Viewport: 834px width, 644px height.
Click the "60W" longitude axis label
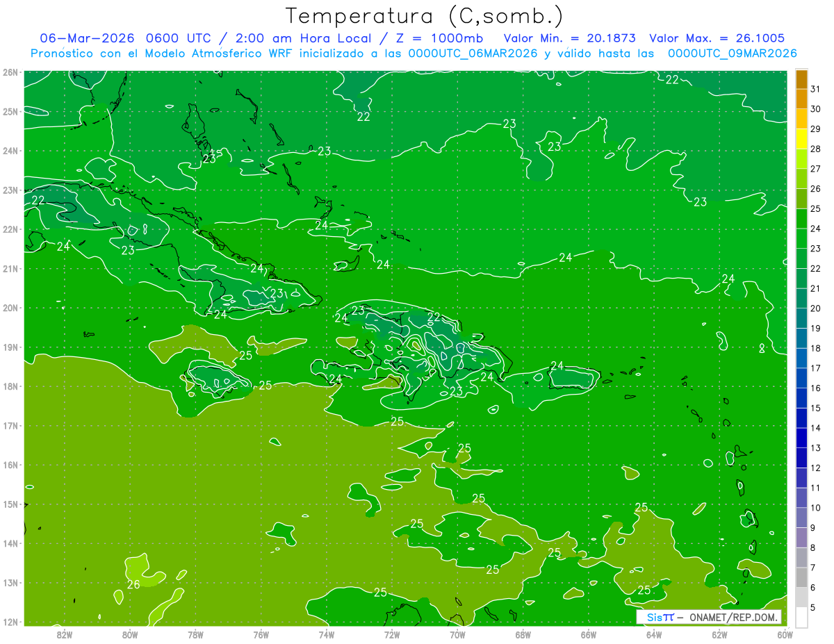785,634
